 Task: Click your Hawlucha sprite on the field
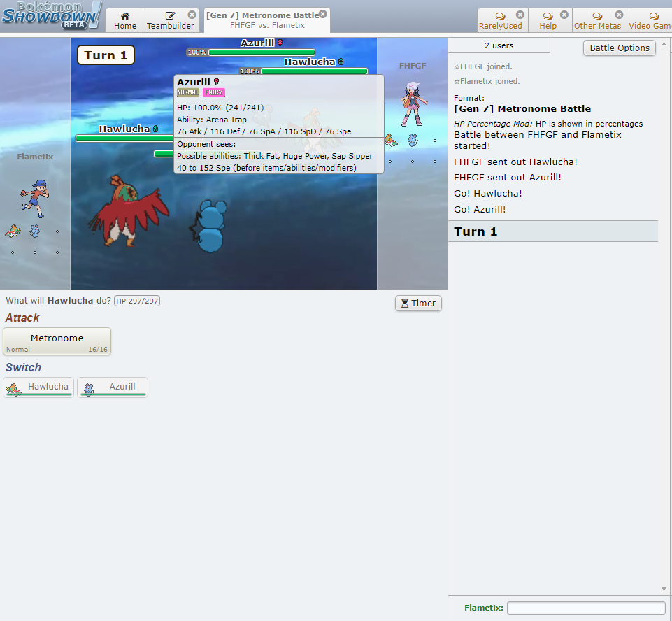coord(129,211)
